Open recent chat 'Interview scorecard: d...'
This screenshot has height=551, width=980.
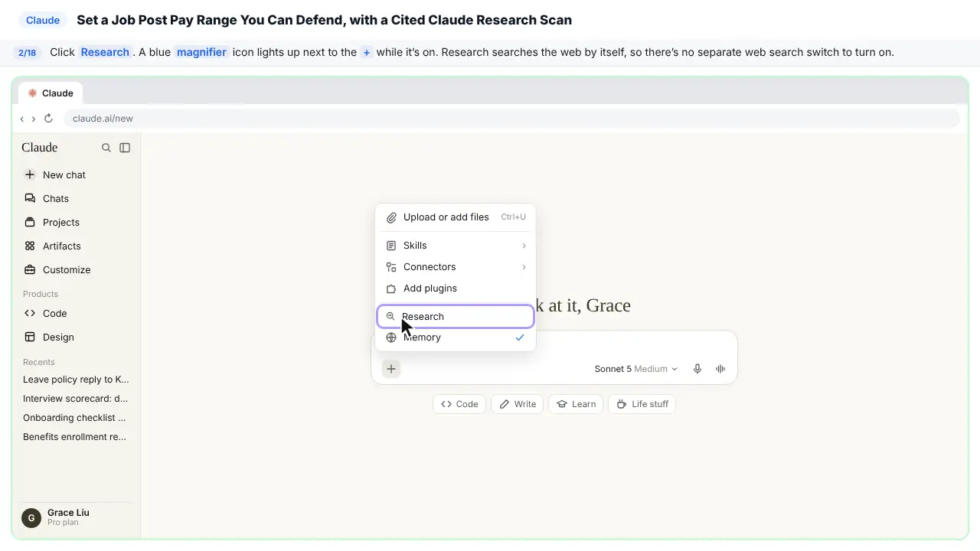click(x=76, y=399)
